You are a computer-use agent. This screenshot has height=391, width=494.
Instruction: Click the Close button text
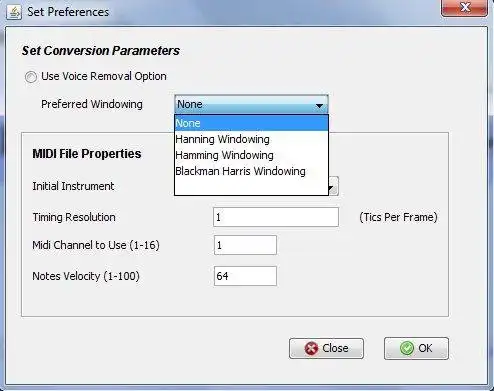[335, 348]
